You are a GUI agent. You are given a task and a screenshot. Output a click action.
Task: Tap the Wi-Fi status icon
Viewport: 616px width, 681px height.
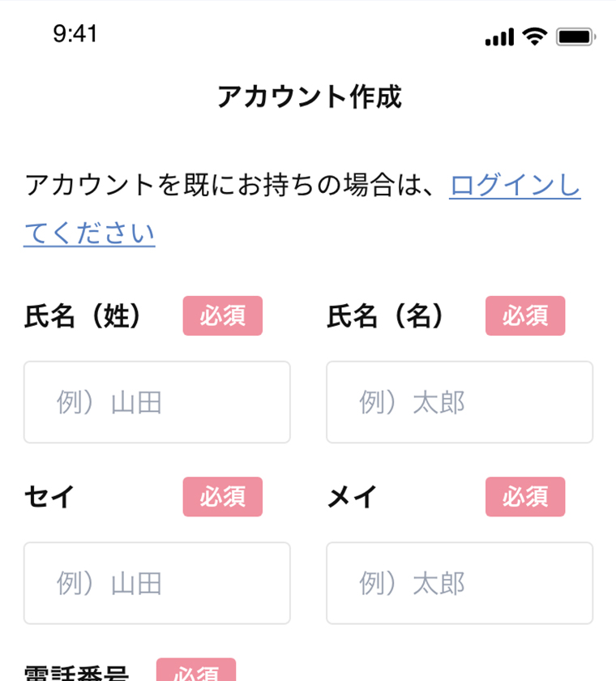coord(534,36)
